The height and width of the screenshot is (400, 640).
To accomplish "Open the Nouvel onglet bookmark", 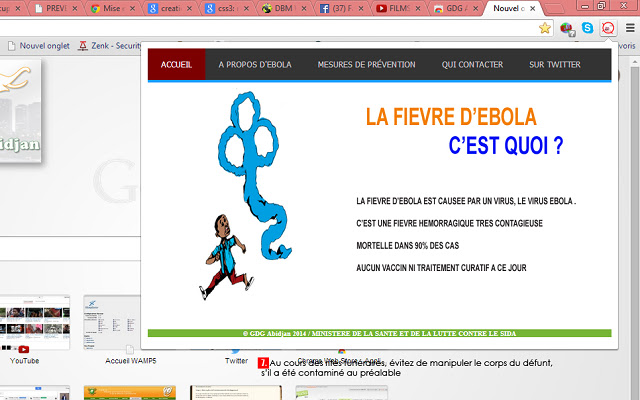I will [39, 46].
